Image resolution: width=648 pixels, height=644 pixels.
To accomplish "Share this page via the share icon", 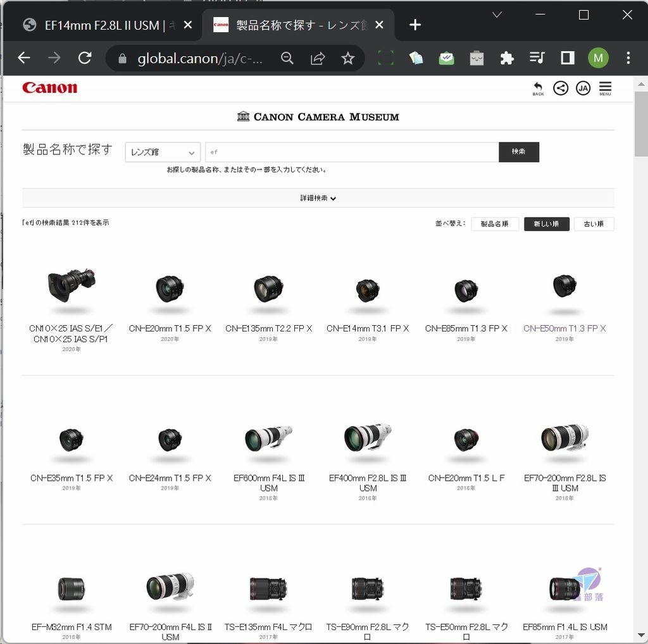I will pyautogui.click(x=318, y=58).
